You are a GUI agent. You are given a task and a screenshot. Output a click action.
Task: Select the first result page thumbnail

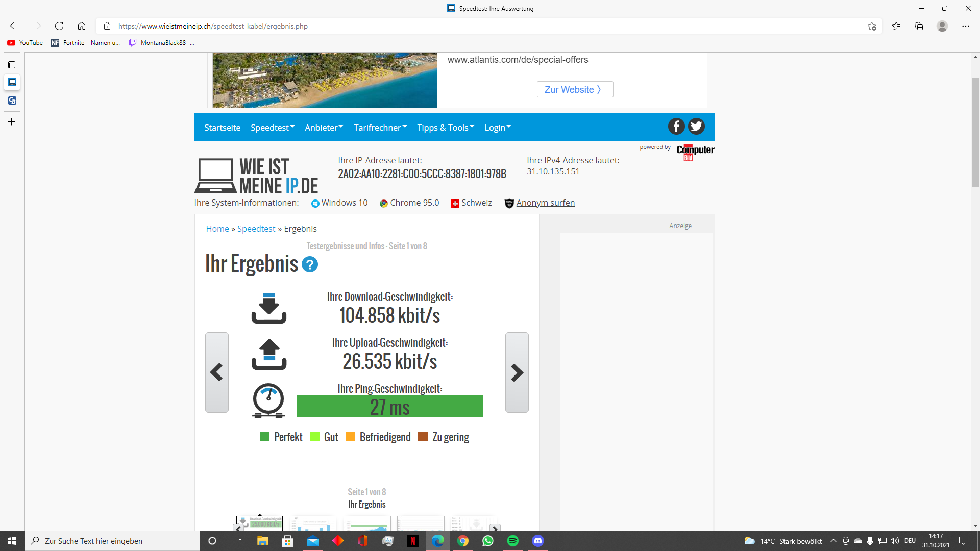click(259, 523)
